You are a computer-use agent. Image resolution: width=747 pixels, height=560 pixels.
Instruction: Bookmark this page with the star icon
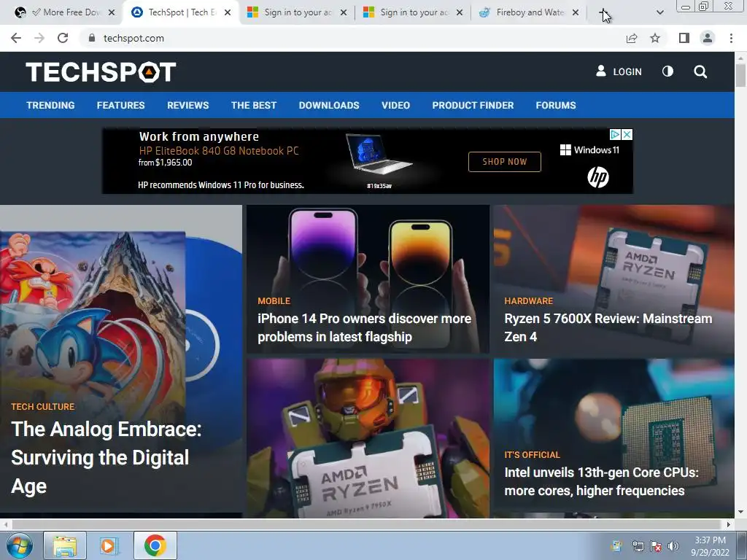pos(655,38)
